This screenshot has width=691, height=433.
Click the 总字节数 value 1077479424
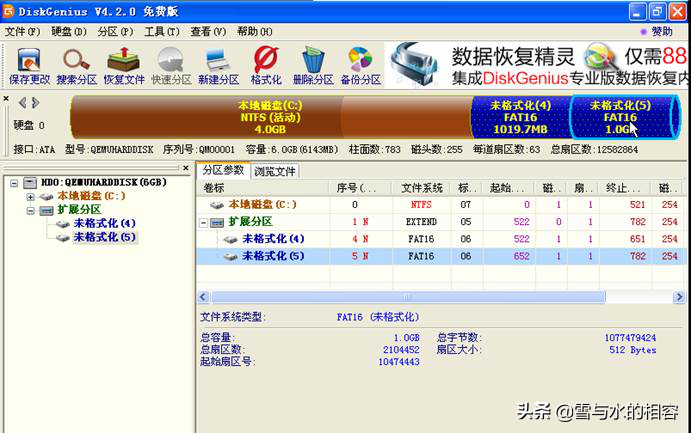(x=630, y=338)
